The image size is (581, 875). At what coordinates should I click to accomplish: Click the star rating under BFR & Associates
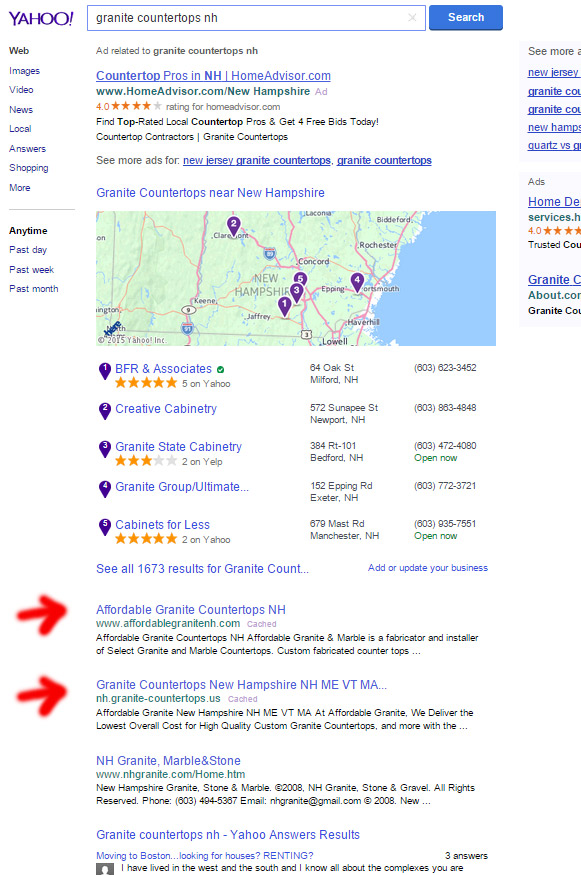click(x=146, y=383)
